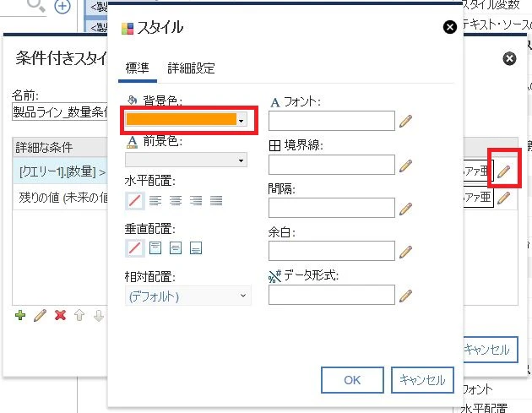The image size is (532, 413).
Task: Pick the orange background color swatch
Action: click(x=182, y=119)
